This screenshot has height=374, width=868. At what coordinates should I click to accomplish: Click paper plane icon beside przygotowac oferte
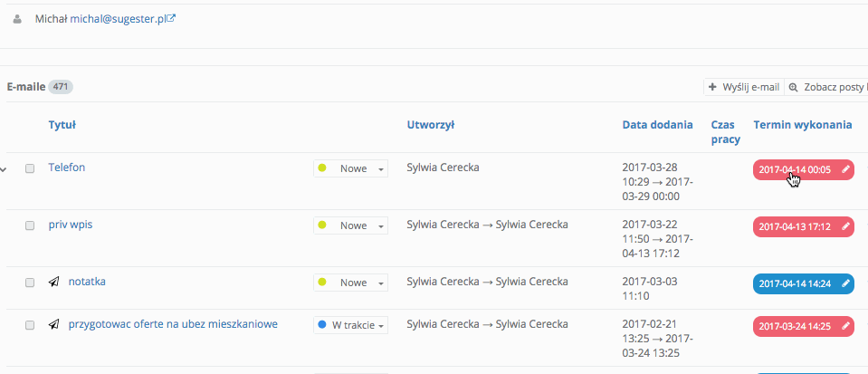point(54,324)
